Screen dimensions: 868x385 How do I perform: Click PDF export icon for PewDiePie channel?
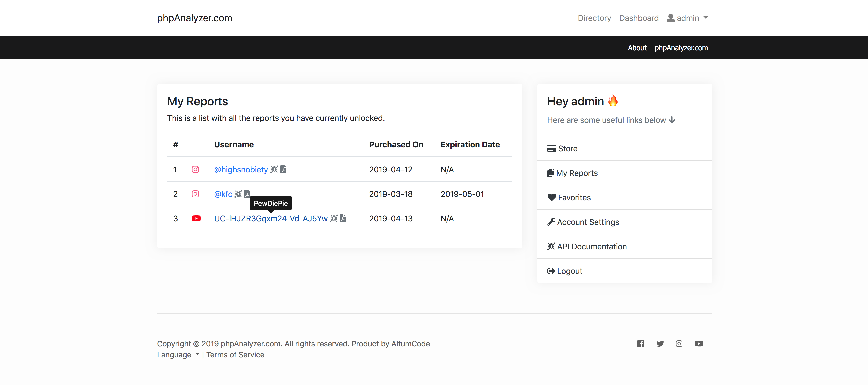(343, 218)
